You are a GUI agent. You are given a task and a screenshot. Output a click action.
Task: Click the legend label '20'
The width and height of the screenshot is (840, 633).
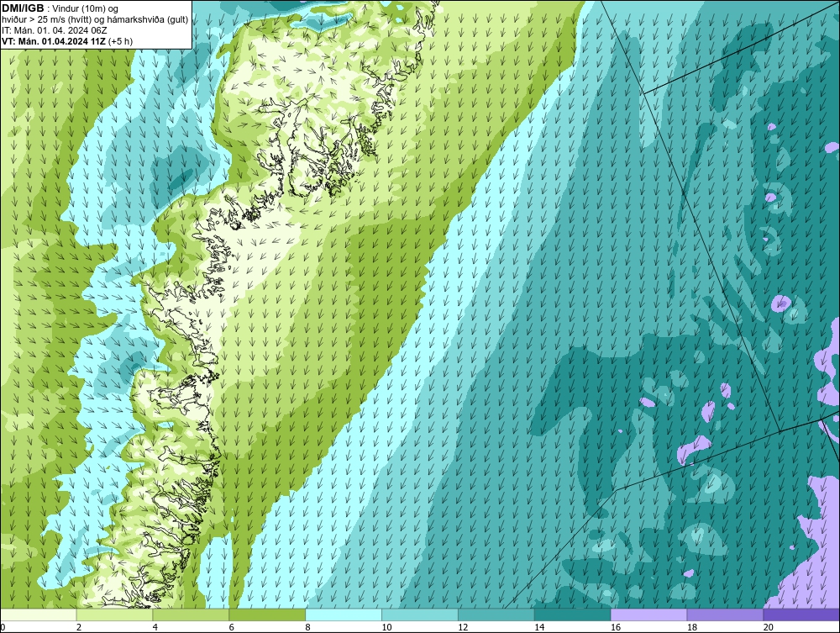769,627
